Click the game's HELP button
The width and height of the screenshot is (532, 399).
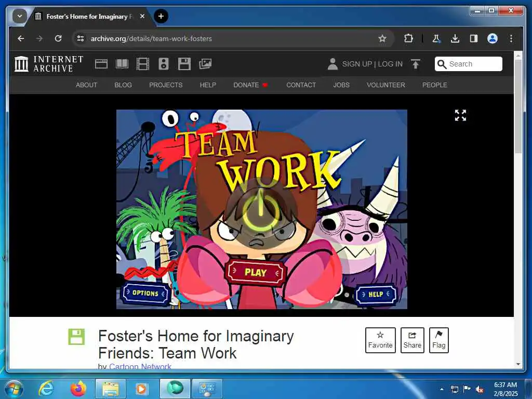[376, 294]
